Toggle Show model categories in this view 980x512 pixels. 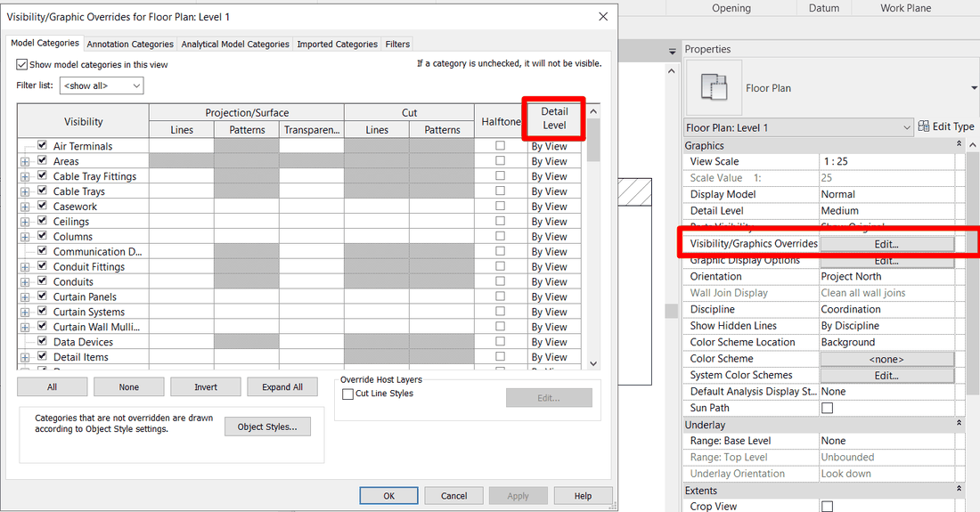click(22, 64)
